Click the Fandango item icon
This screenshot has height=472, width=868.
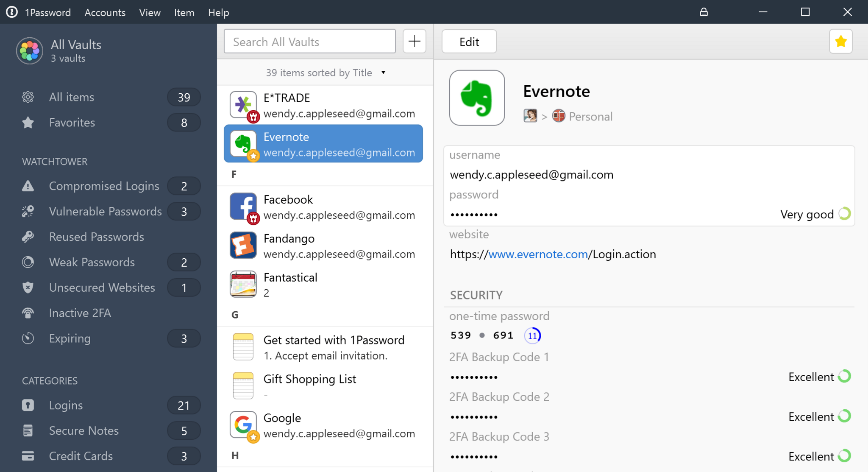[x=243, y=245]
